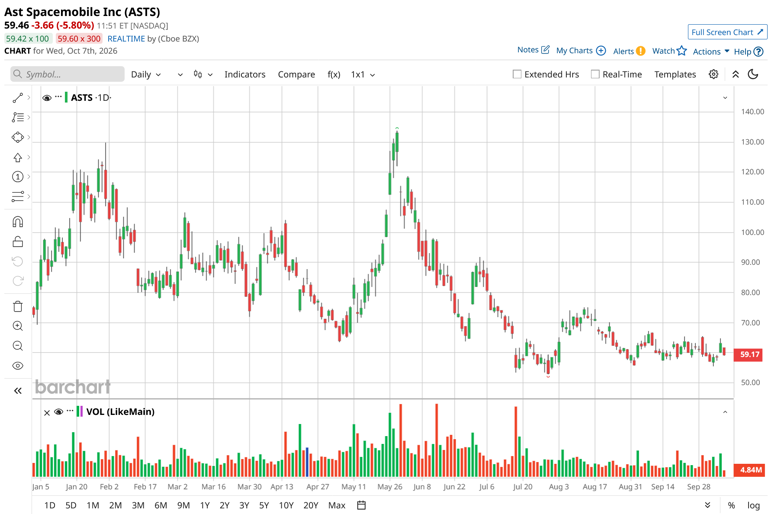The width and height of the screenshot is (768, 514).
Task: Collapse the chart toolbar with double chevron
Action: click(735, 74)
